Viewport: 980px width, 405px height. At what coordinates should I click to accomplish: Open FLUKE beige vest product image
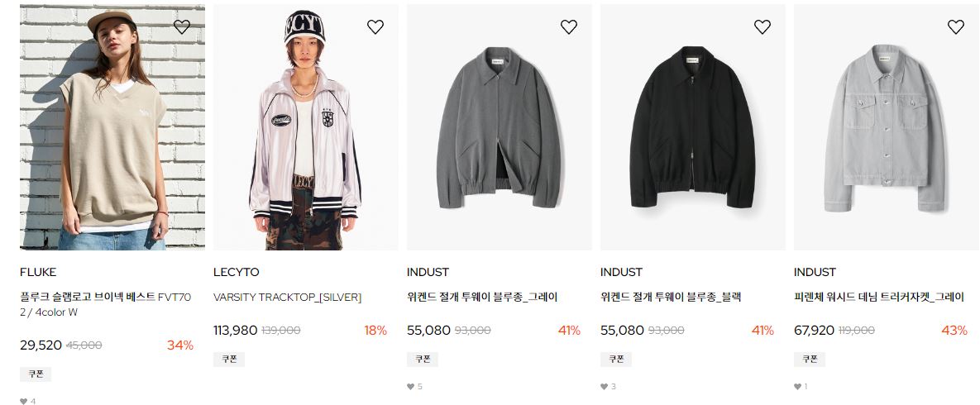(x=112, y=127)
